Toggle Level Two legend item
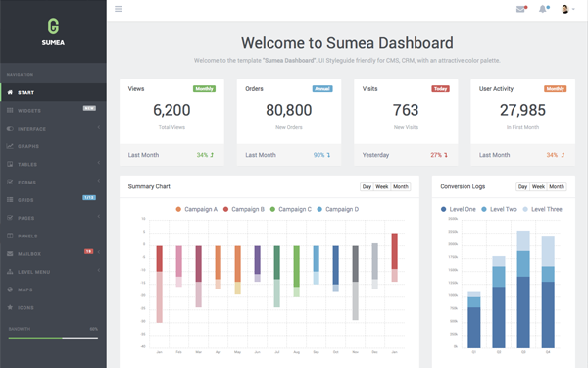 (499, 209)
